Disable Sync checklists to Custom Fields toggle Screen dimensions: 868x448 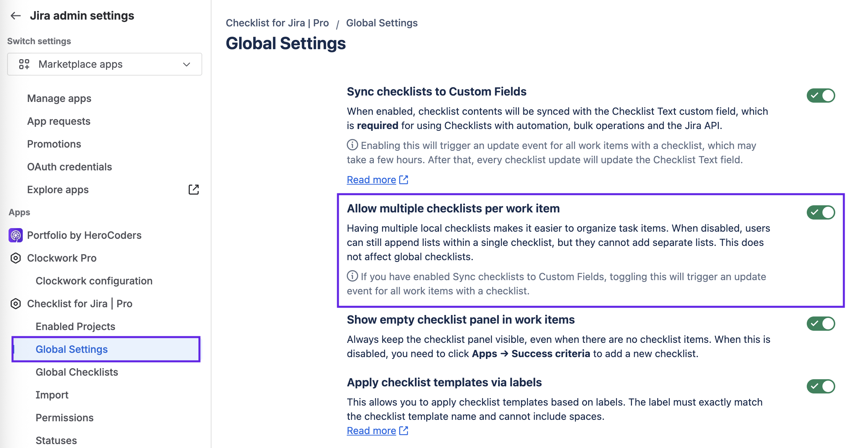[821, 96]
